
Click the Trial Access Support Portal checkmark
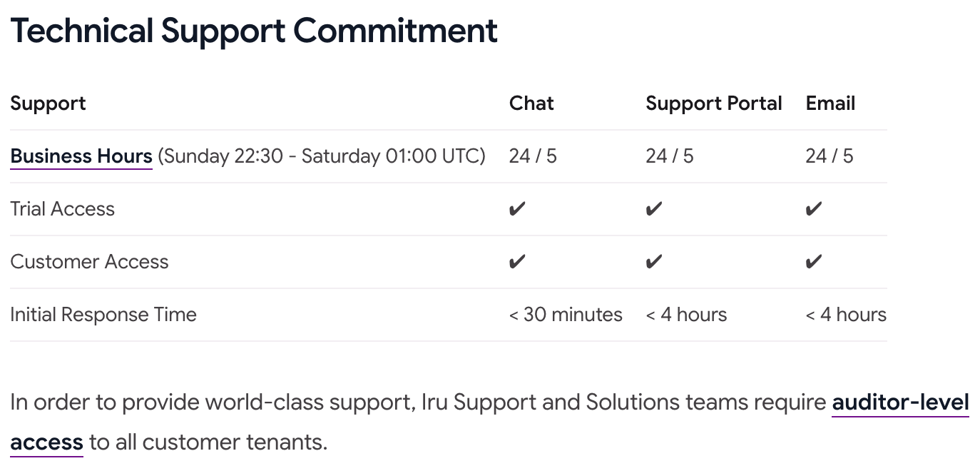point(654,209)
